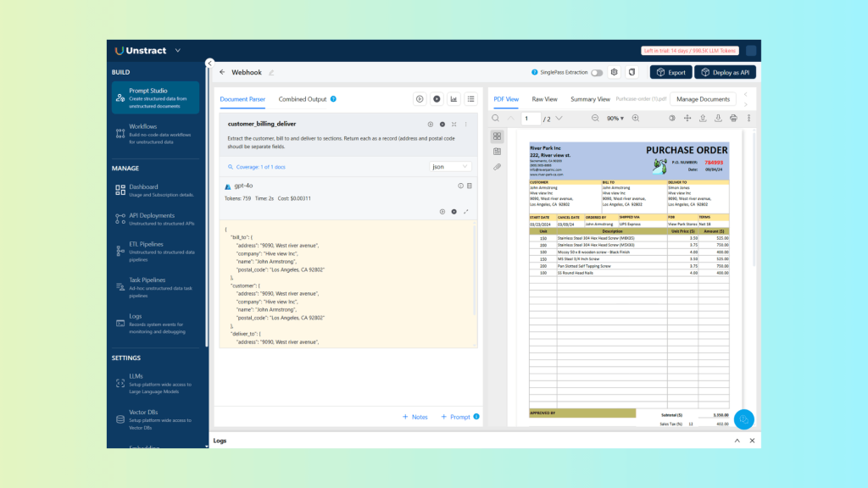The height and width of the screenshot is (488, 868).
Task: Open the Logs section in the sidebar
Action: pyautogui.click(x=135, y=318)
